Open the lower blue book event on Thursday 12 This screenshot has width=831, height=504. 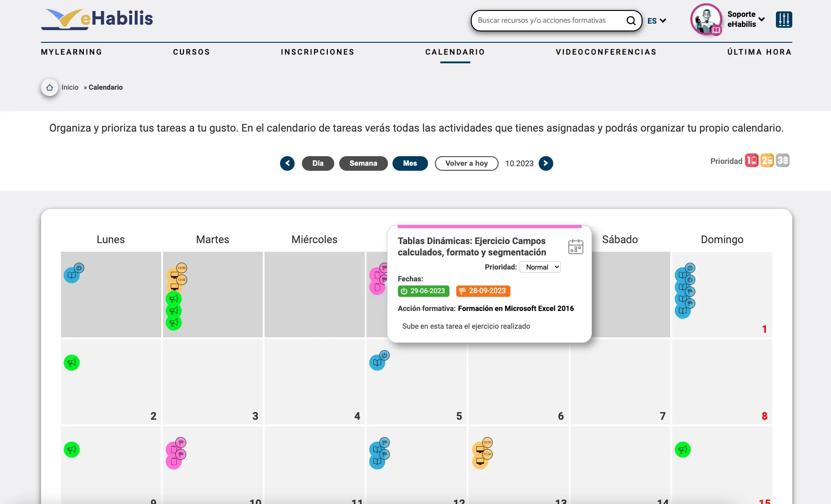pyautogui.click(x=377, y=461)
